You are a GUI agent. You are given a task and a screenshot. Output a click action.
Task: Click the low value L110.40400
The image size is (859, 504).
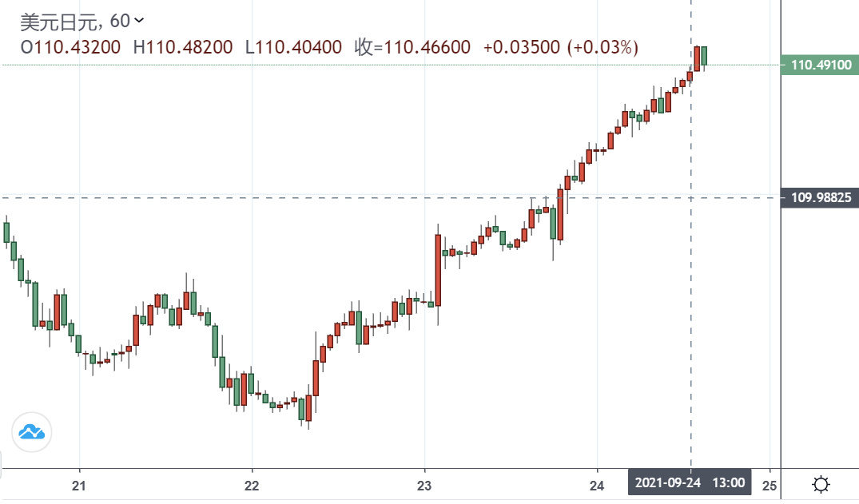tap(293, 47)
